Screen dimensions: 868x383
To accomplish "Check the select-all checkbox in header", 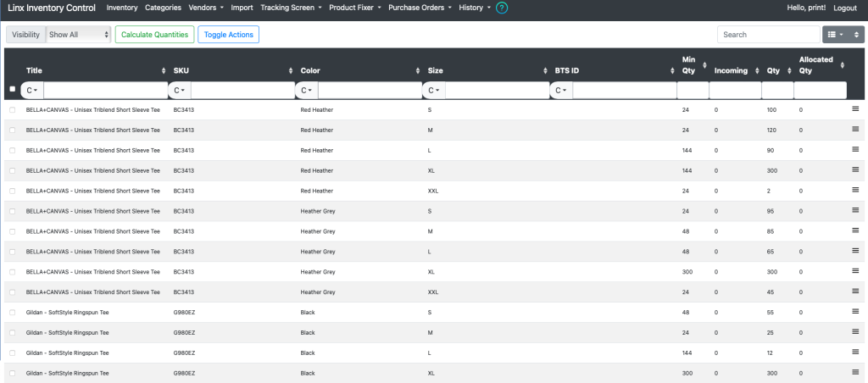I will tap(13, 89).
